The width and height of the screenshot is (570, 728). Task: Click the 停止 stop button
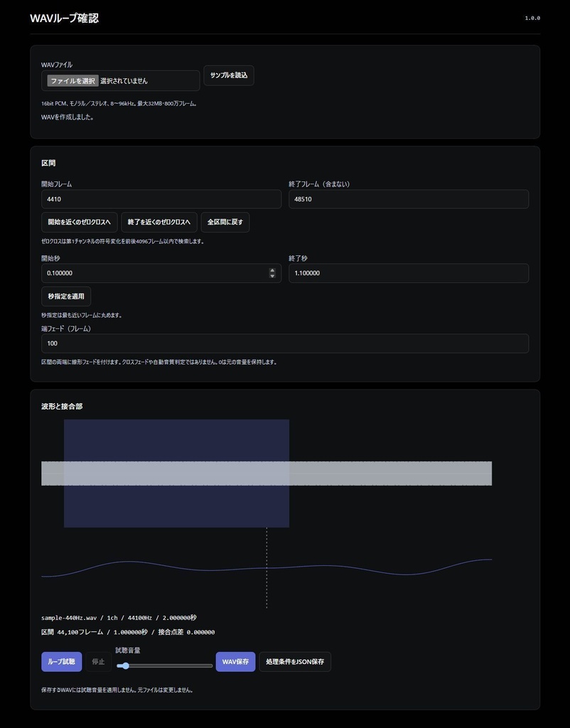tap(98, 662)
